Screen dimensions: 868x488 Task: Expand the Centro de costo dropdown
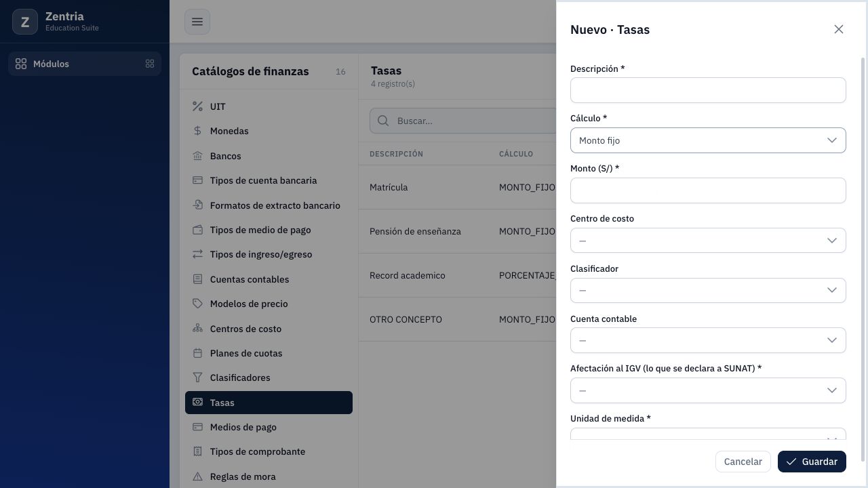[708, 241]
